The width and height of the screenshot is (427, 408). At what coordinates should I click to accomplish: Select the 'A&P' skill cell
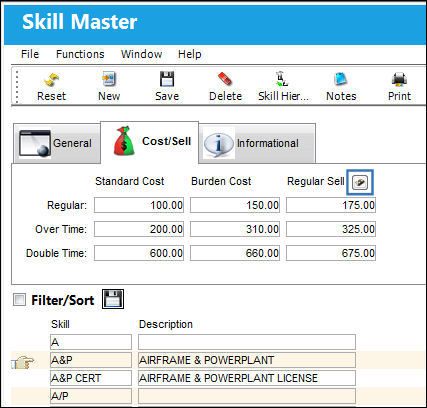tap(91, 360)
